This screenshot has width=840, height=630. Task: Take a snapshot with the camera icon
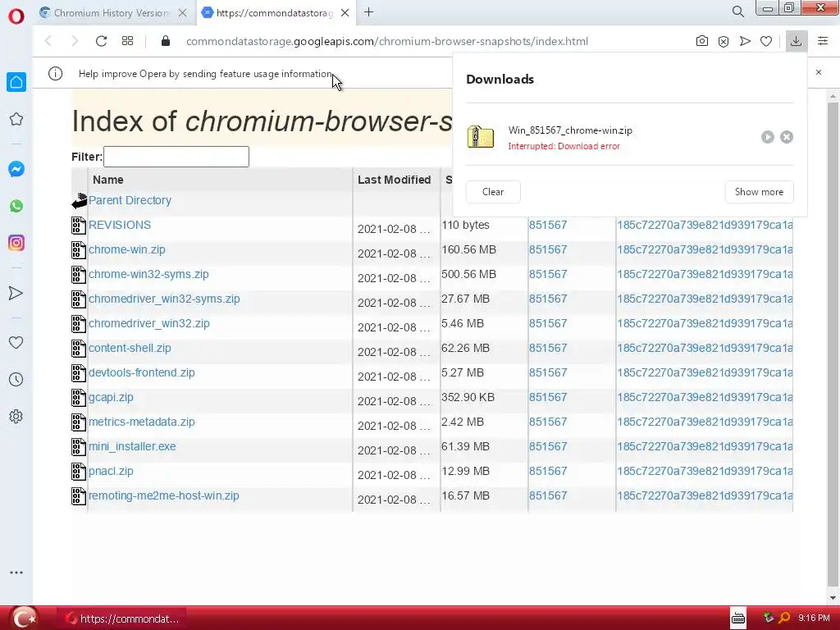[x=702, y=41]
